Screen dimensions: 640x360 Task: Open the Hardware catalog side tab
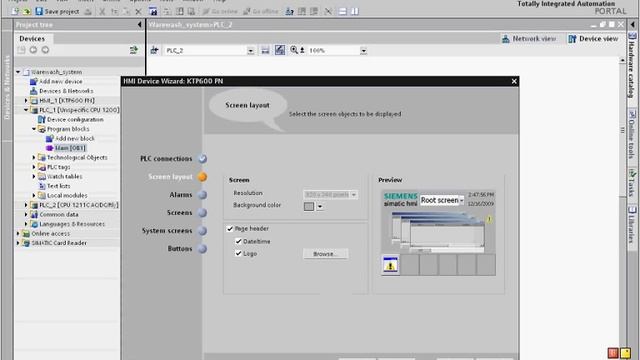click(x=632, y=65)
